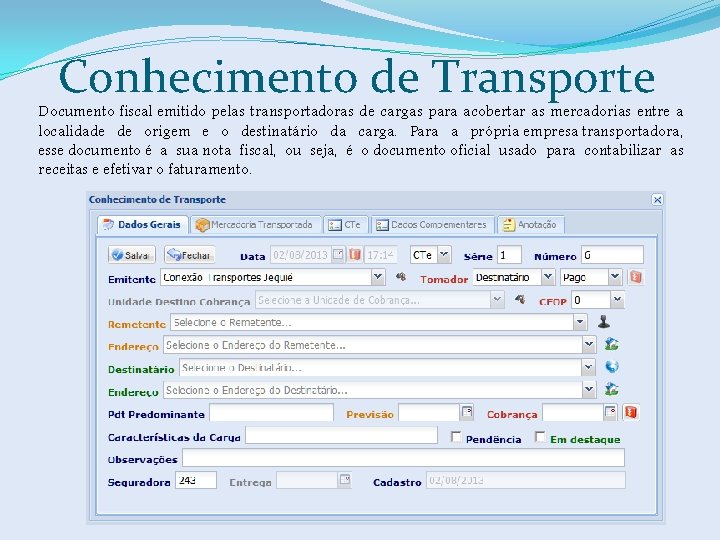Click into the Pdt Predominante field
The image size is (720, 540).
click(x=271, y=413)
